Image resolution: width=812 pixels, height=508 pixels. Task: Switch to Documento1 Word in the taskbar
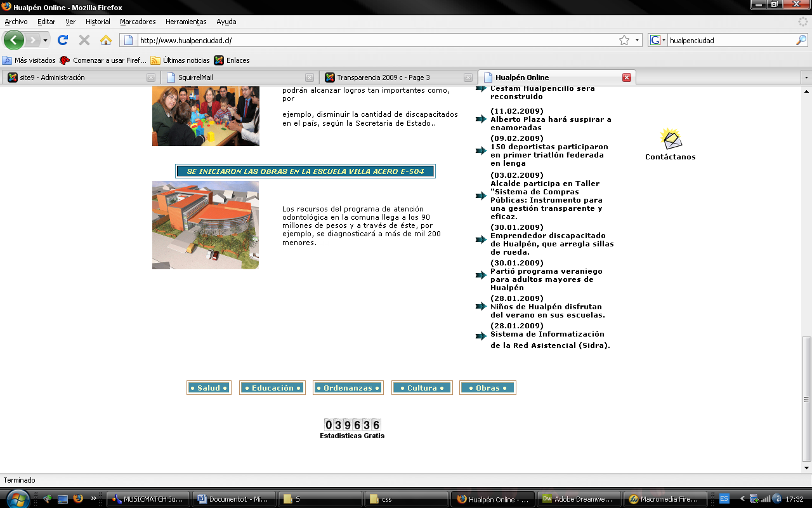(235, 499)
